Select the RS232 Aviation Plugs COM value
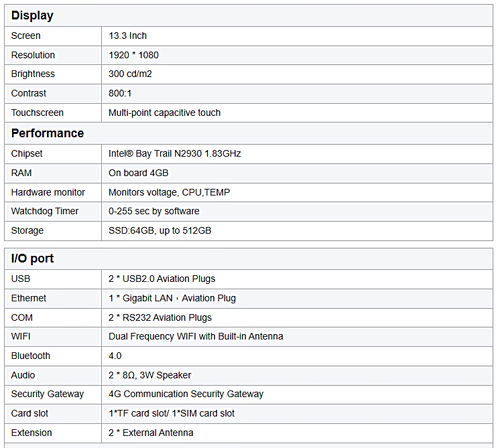This screenshot has width=496, height=448. pyautogui.click(x=160, y=317)
